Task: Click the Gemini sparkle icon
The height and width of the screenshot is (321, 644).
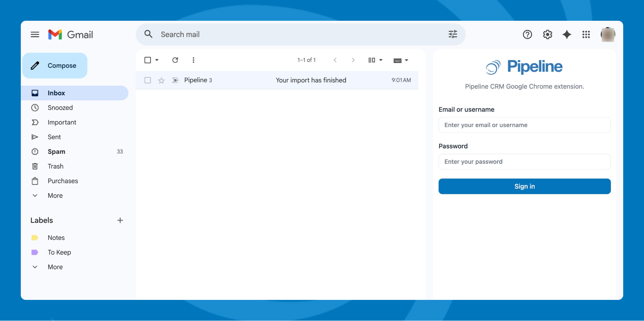Action: coord(567,35)
